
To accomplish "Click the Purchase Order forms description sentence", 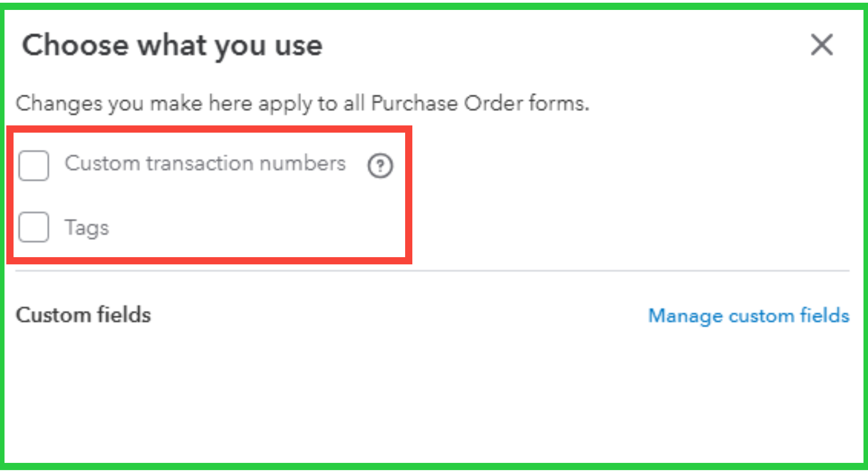I will 302,103.
